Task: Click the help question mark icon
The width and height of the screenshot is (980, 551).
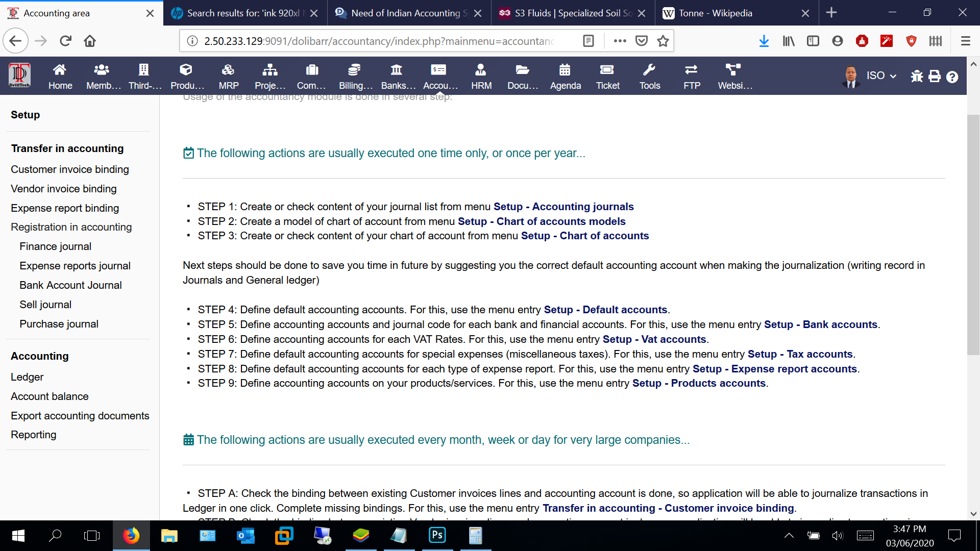Action: pos(952,77)
